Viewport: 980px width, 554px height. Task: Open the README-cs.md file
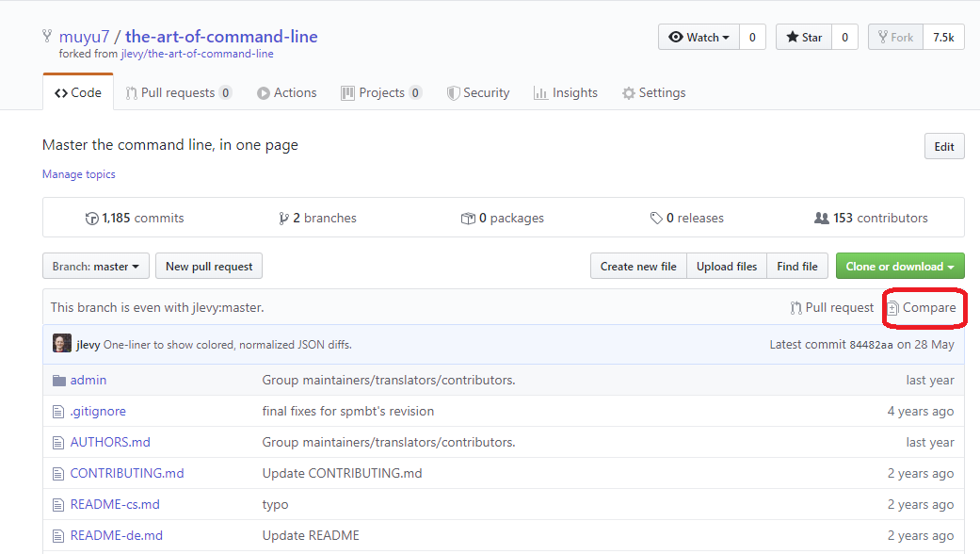115,504
